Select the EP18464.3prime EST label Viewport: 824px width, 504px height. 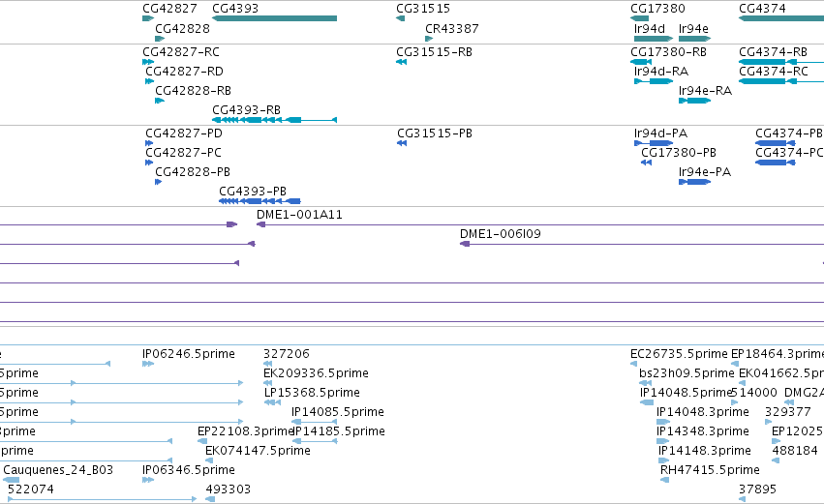(x=778, y=354)
